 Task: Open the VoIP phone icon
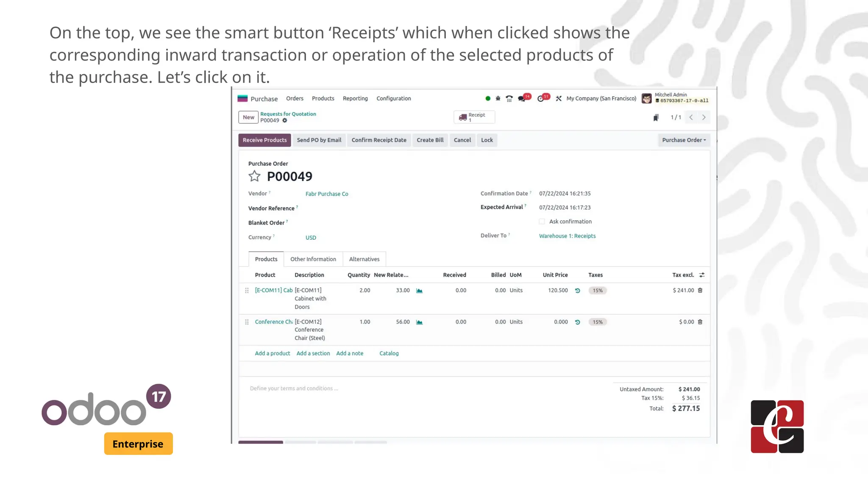(x=509, y=98)
